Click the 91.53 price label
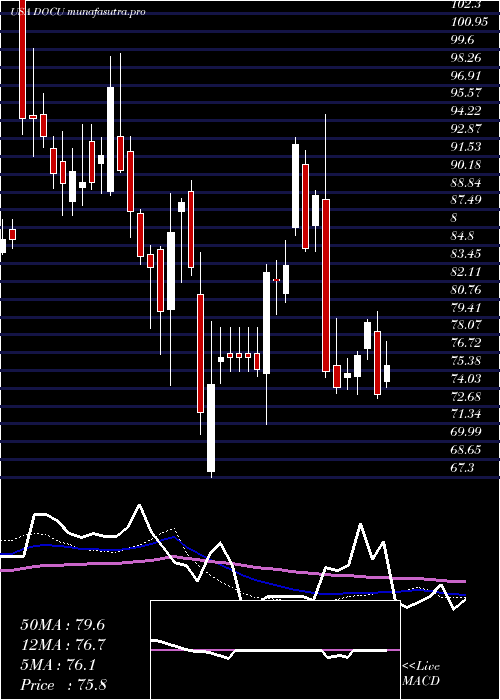Image resolution: width=500 pixels, height=700 pixels. coord(466,146)
